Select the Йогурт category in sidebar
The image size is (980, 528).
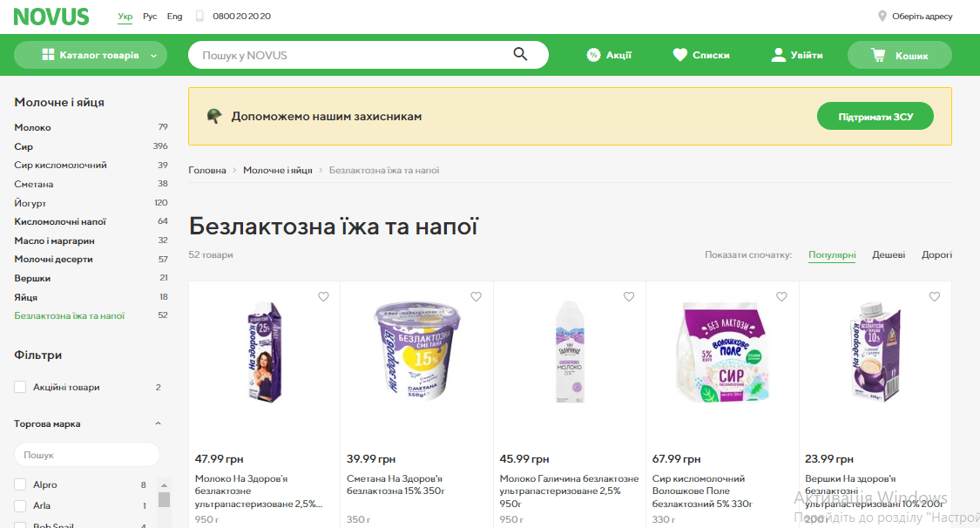pyautogui.click(x=30, y=203)
